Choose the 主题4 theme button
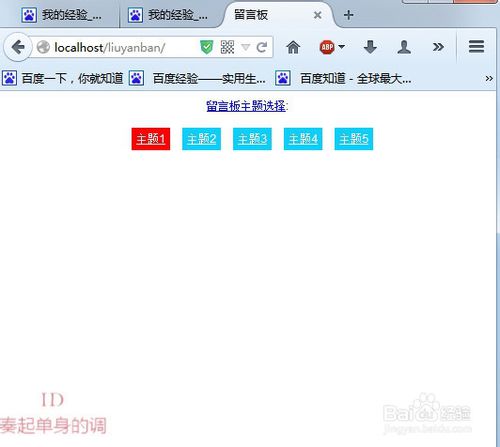 pyautogui.click(x=303, y=139)
